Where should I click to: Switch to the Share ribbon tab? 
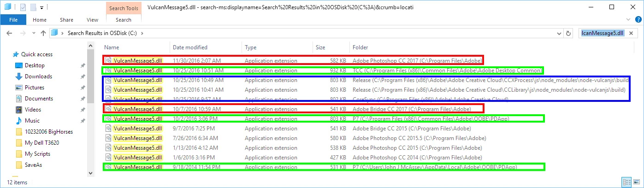[66, 20]
